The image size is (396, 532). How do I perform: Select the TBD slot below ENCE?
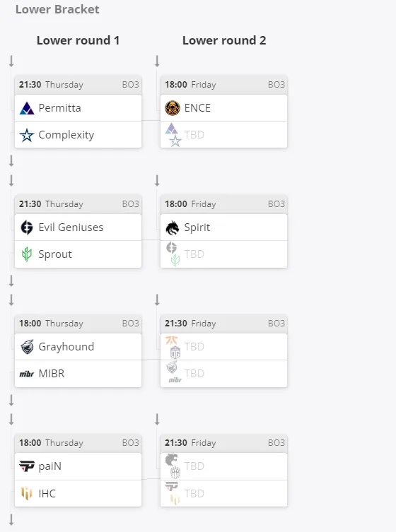(224, 135)
